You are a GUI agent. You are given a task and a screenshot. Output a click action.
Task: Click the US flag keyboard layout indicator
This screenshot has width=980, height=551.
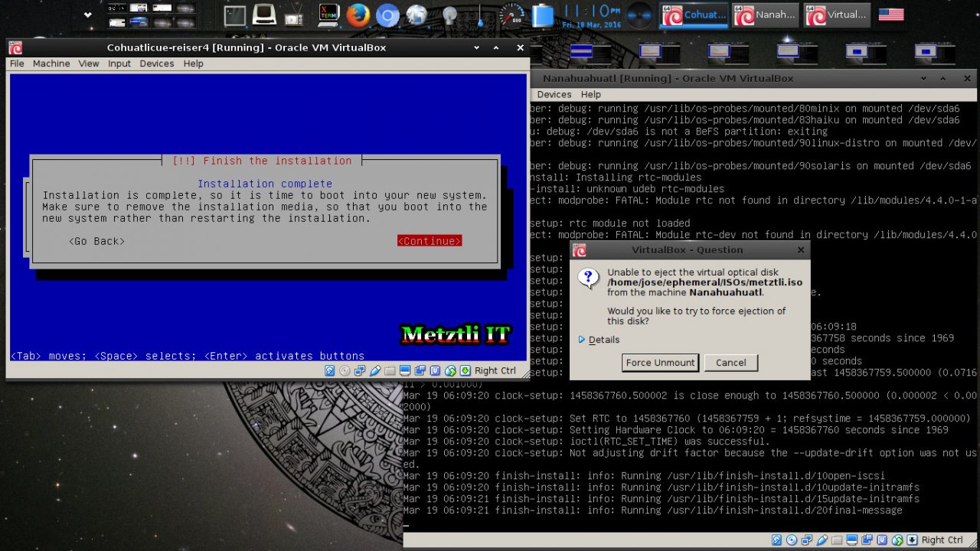(x=890, y=15)
